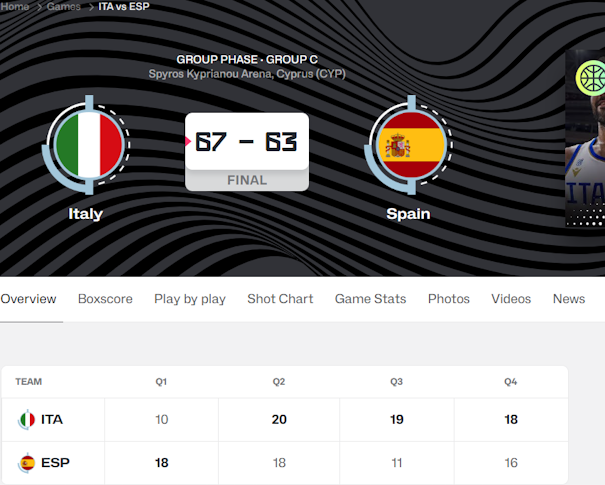Select the Game Stats tab
The height and width of the screenshot is (485, 605).
pos(370,299)
